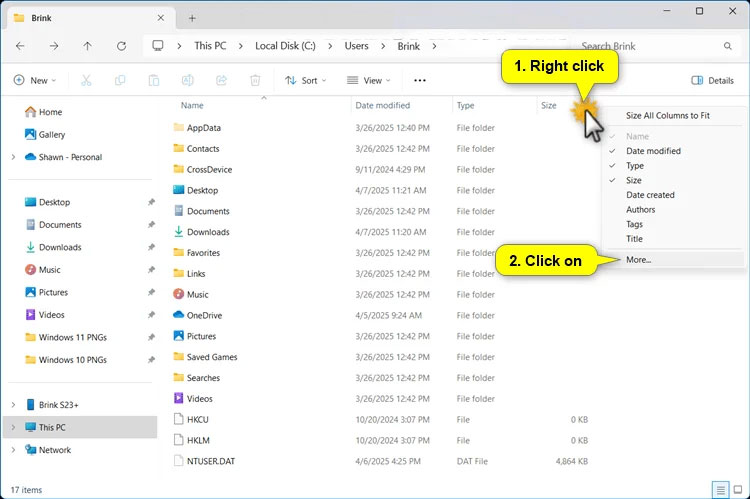
Task: Click the See more ellipsis in toolbar
Action: point(420,80)
